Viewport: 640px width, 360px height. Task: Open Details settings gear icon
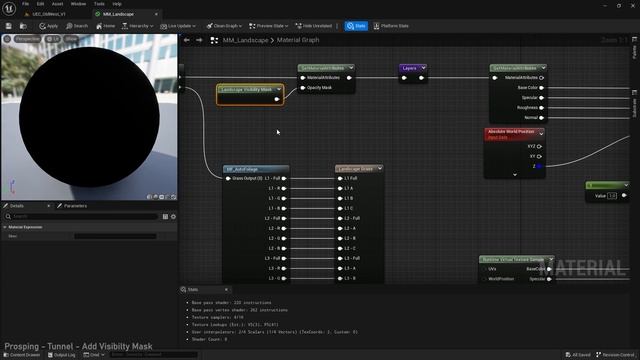click(173, 217)
